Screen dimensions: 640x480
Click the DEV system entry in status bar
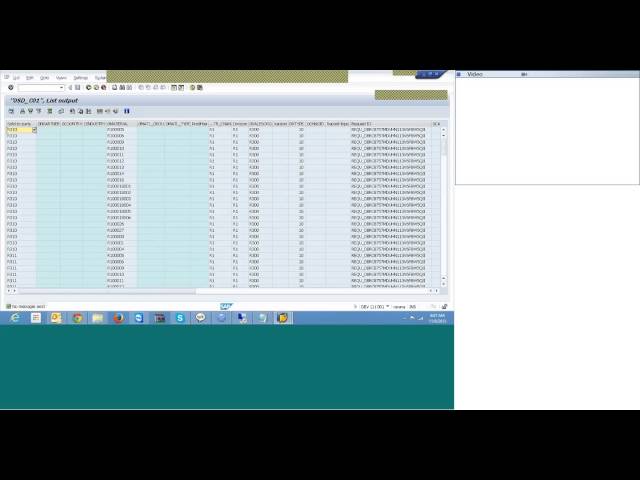point(372,307)
